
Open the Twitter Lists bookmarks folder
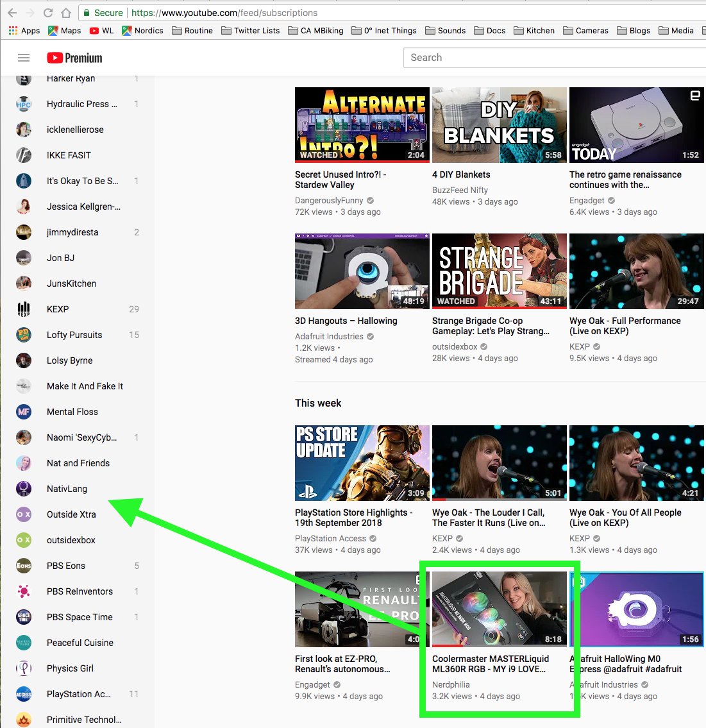click(x=251, y=31)
